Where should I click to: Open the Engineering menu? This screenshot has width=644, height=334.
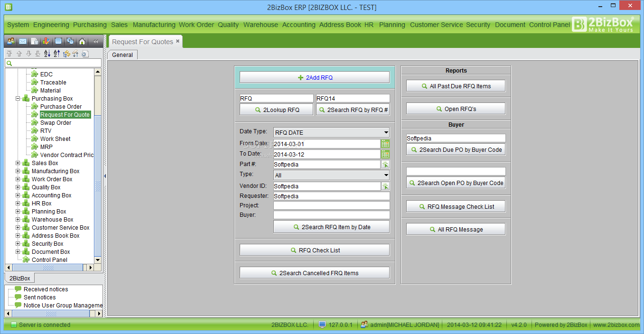pyautogui.click(x=51, y=25)
